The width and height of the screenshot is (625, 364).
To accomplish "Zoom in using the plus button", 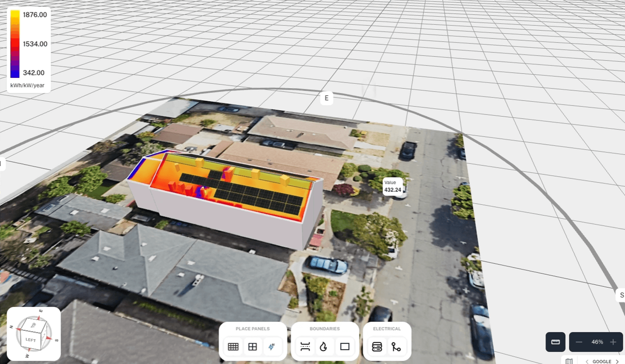I will [613, 342].
